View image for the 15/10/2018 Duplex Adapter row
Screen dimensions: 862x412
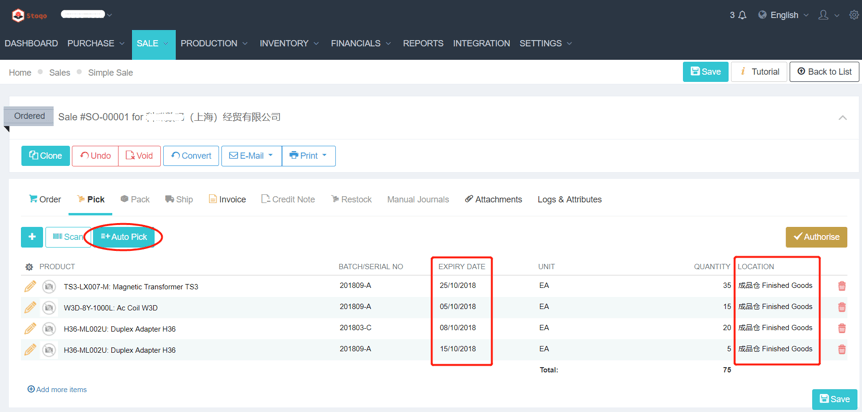49,350
